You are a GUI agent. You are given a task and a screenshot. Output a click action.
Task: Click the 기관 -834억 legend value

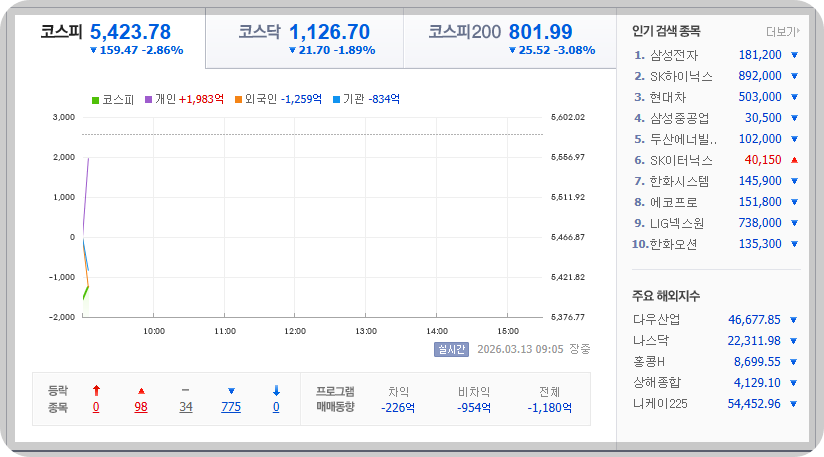click(384, 99)
